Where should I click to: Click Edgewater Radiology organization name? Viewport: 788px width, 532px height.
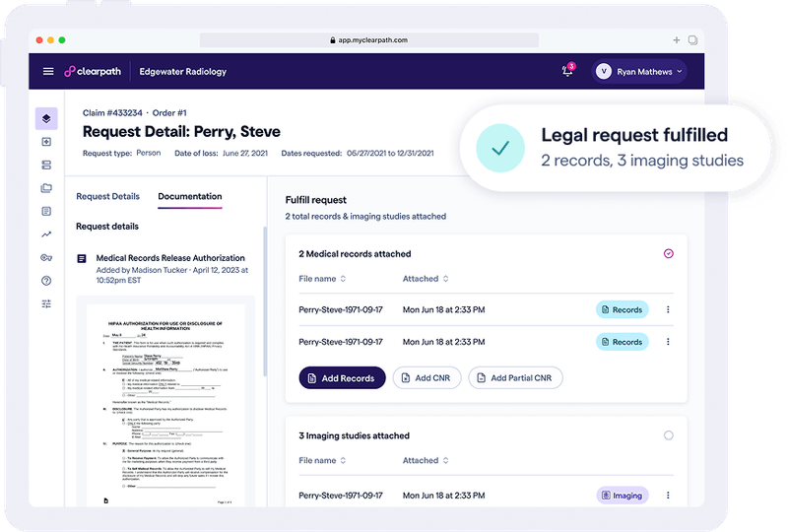(x=183, y=71)
